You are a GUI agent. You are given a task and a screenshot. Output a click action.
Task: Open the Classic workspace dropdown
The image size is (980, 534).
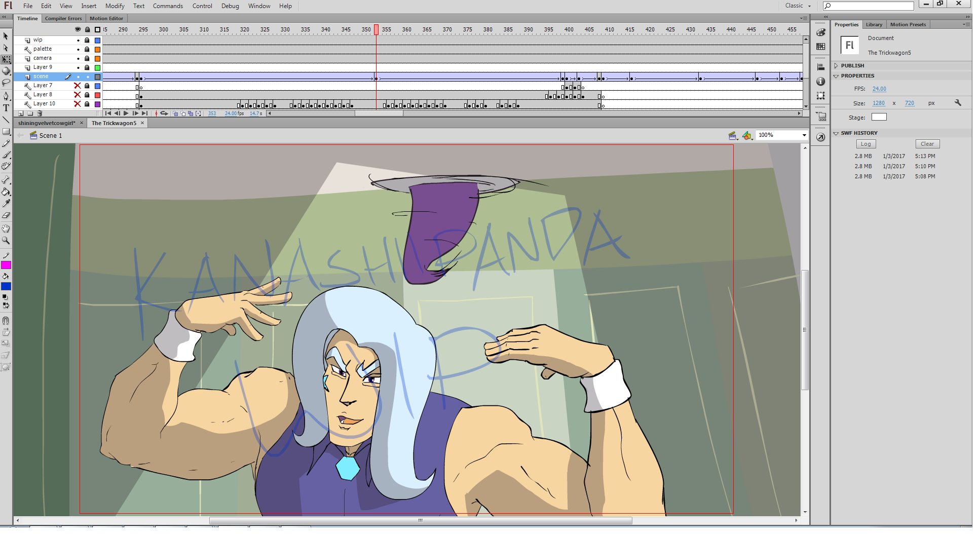(798, 6)
